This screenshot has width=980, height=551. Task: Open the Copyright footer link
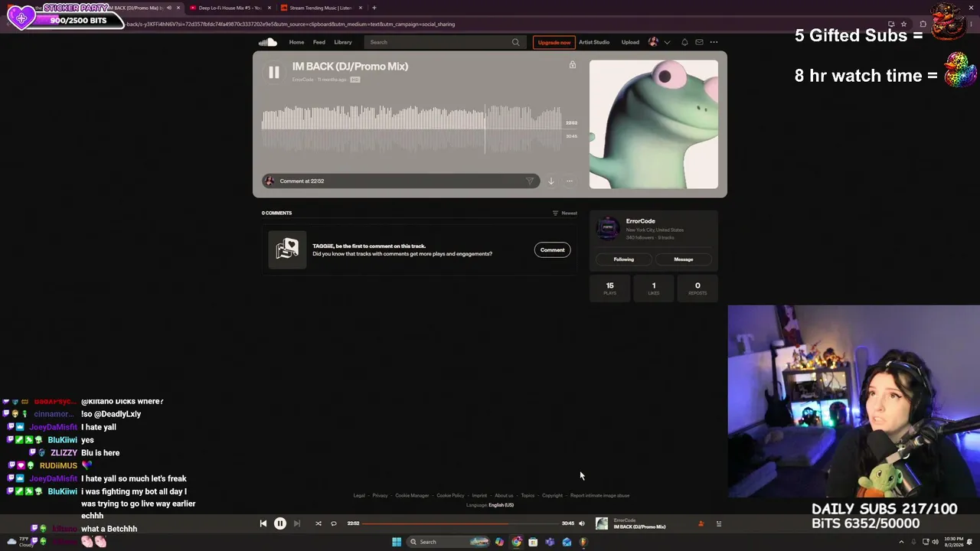pyautogui.click(x=552, y=495)
